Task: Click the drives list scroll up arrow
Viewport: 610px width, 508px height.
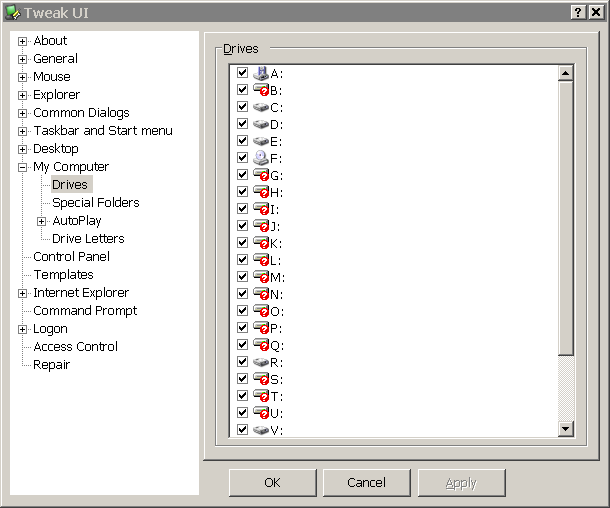Action: 565,73
